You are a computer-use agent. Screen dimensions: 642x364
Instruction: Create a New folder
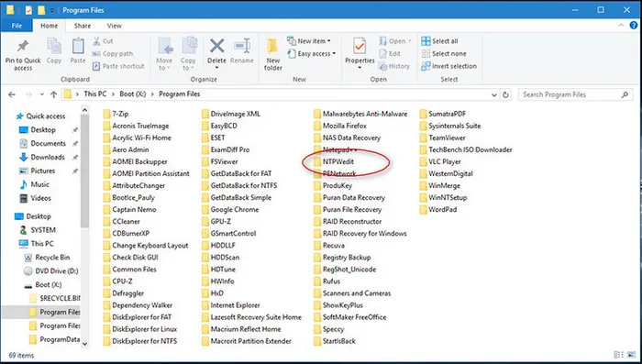[272, 54]
